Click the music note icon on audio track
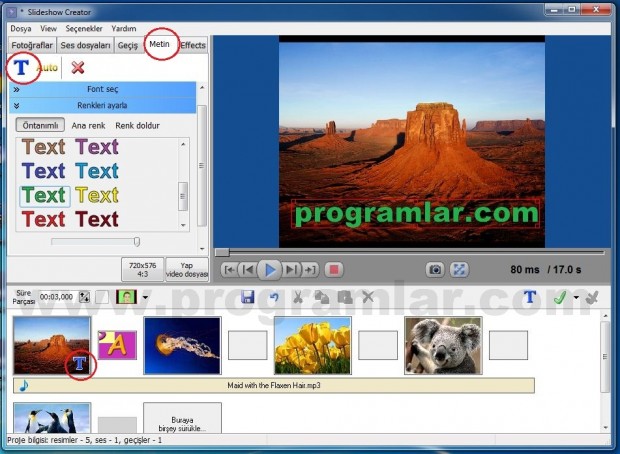Viewport: 620px width, 454px height. (x=24, y=385)
